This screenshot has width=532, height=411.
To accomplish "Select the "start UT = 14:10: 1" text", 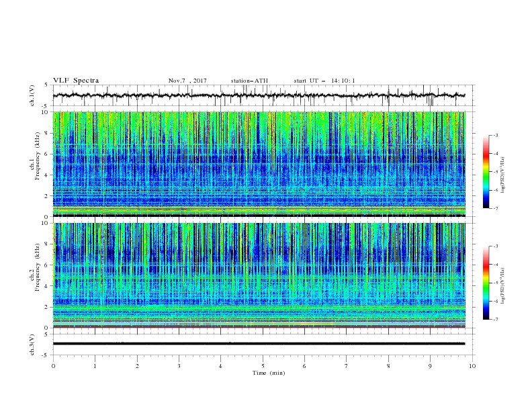I will (x=324, y=81).
